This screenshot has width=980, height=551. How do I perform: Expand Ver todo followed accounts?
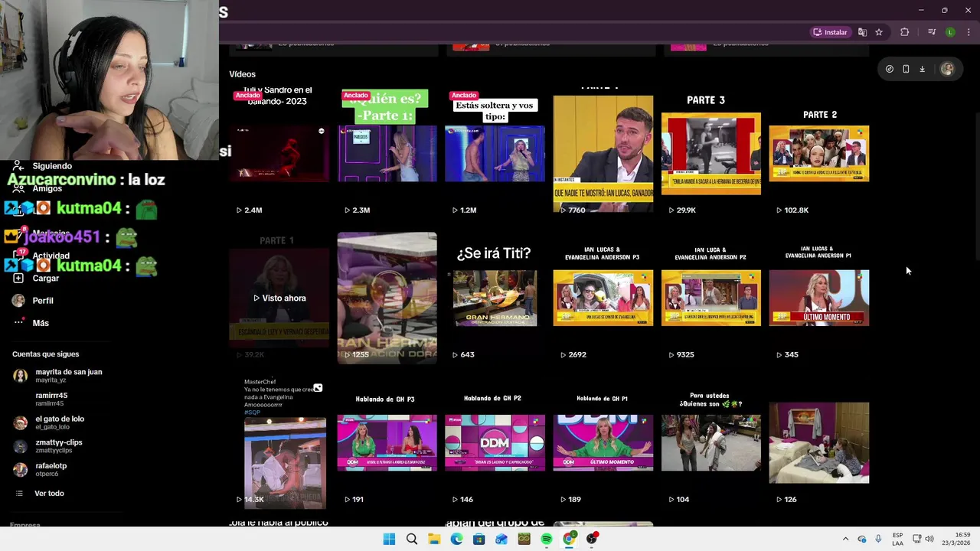click(49, 494)
